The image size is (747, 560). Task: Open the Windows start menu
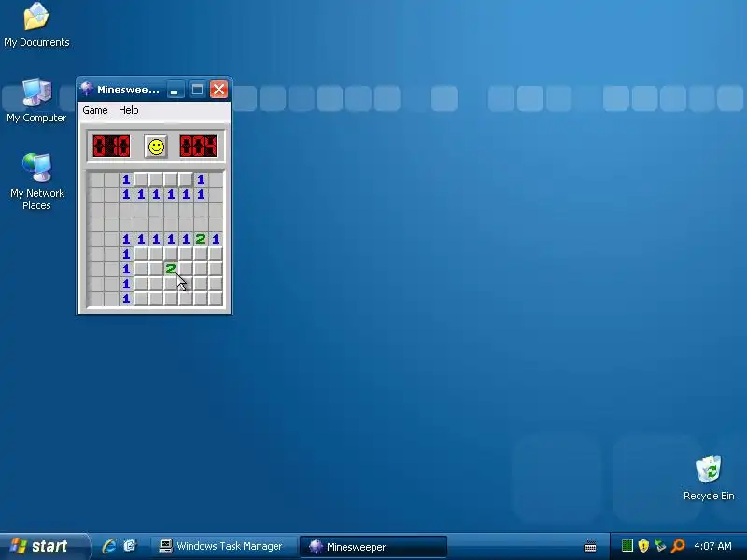(x=44, y=546)
